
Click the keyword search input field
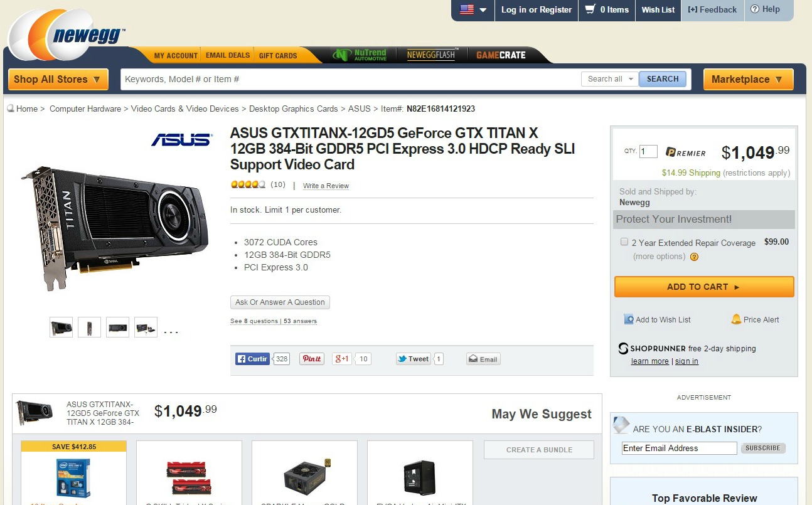(x=350, y=79)
